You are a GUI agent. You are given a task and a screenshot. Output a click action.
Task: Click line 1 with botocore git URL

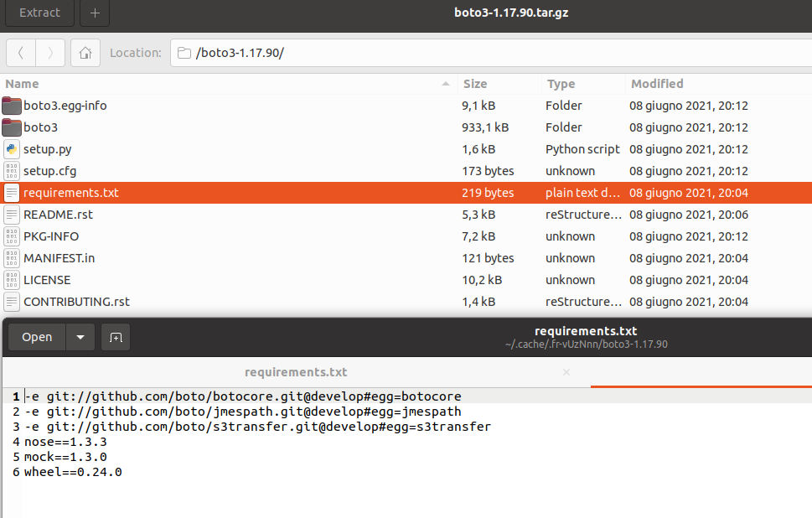(x=243, y=396)
